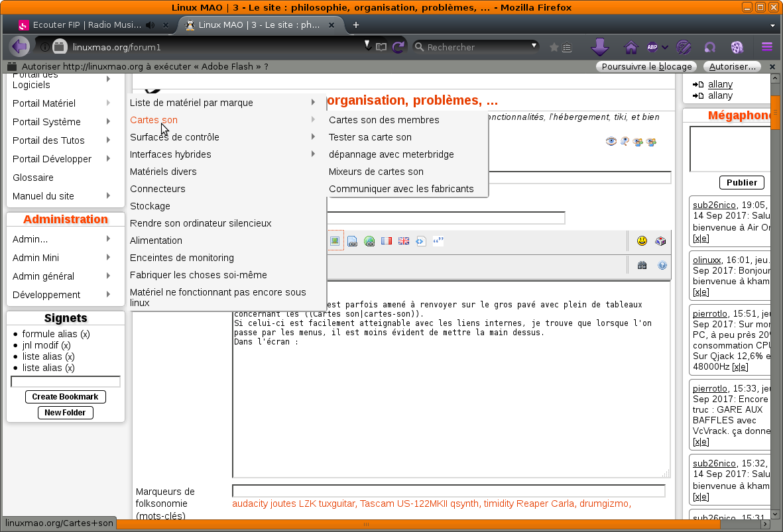The image size is (783, 532).
Task: Open the Downloads arrow icon
Action: point(600,47)
